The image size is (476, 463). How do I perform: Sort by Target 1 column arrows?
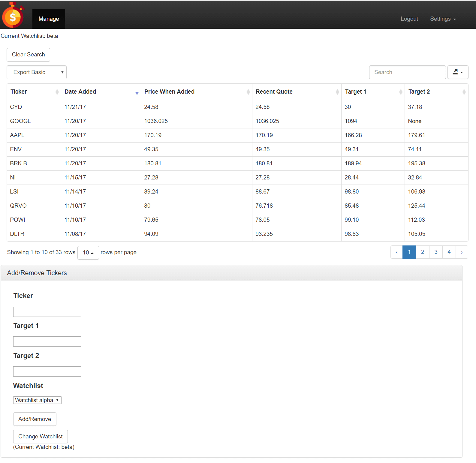401,92
